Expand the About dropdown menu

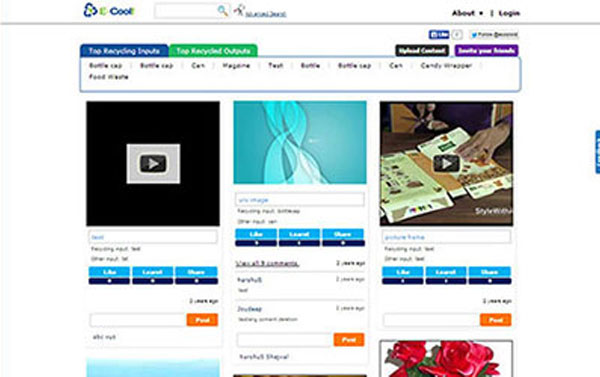pyautogui.click(x=467, y=13)
